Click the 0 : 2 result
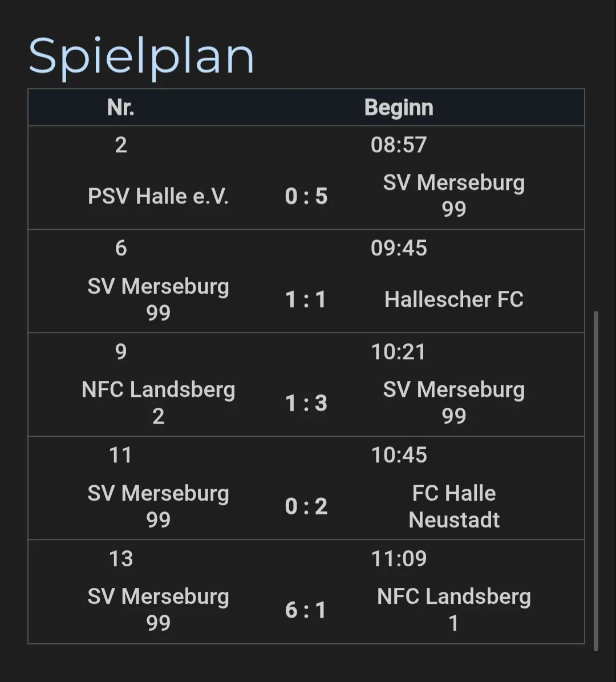The width and height of the screenshot is (616, 682). (306, 506)
